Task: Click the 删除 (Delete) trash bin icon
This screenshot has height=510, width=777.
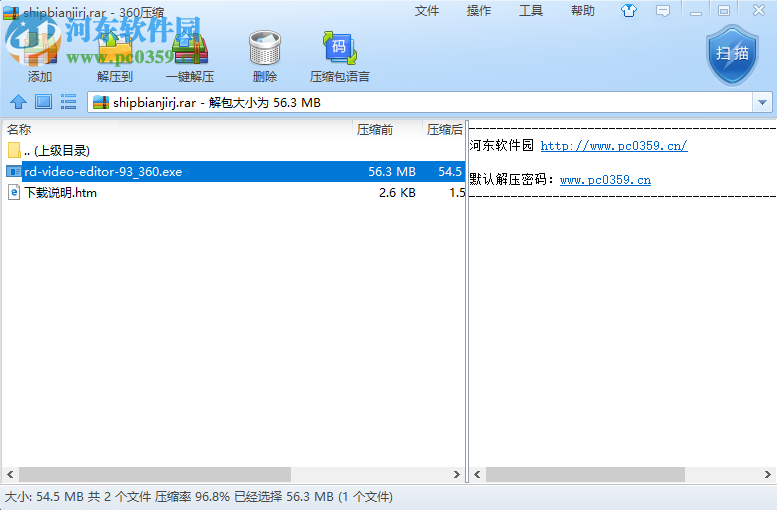Action: pyautogui.click(x=265, y=48)
